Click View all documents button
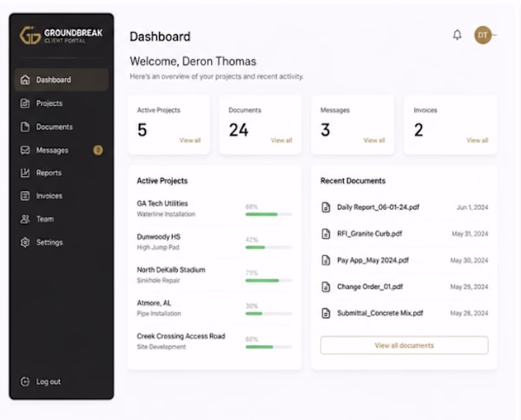The height and width of the screenshot is (420, 521). click(405, 345)
